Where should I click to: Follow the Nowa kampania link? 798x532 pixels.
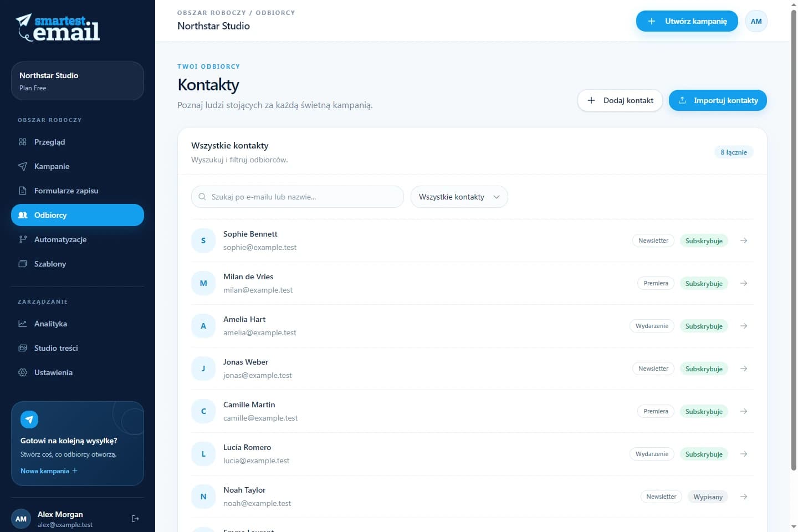[49, 471]
